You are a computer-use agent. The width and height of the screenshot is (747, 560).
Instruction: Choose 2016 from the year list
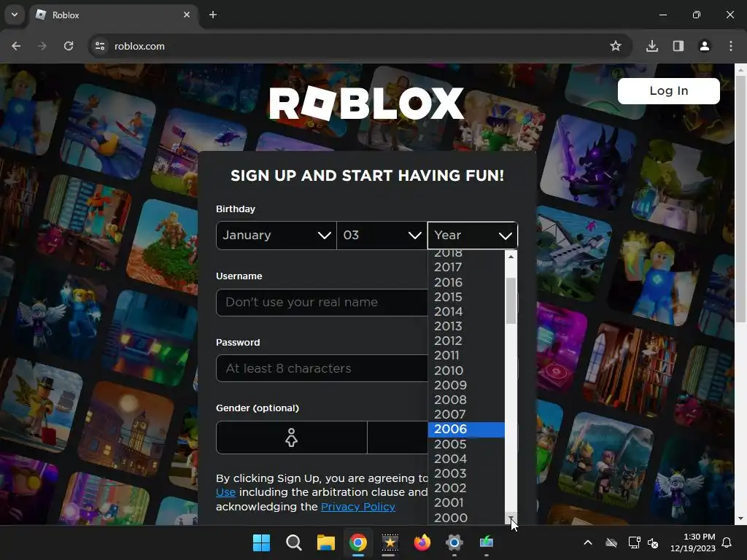[x=466, y=282]
